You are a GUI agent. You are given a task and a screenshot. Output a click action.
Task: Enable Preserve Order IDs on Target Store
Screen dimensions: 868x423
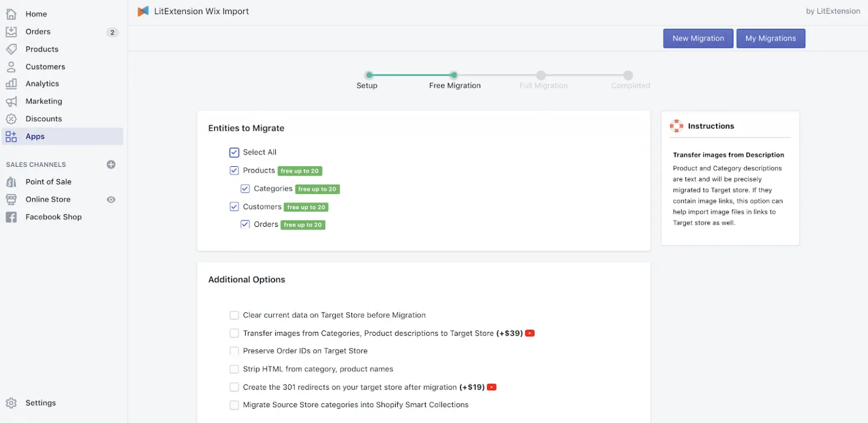[235, 351]
